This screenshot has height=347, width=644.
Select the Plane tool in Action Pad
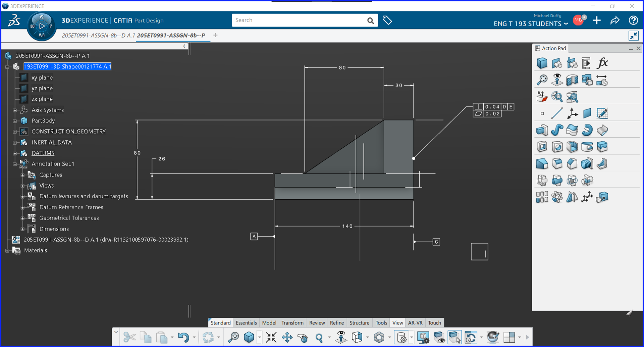tap(587, 113)
